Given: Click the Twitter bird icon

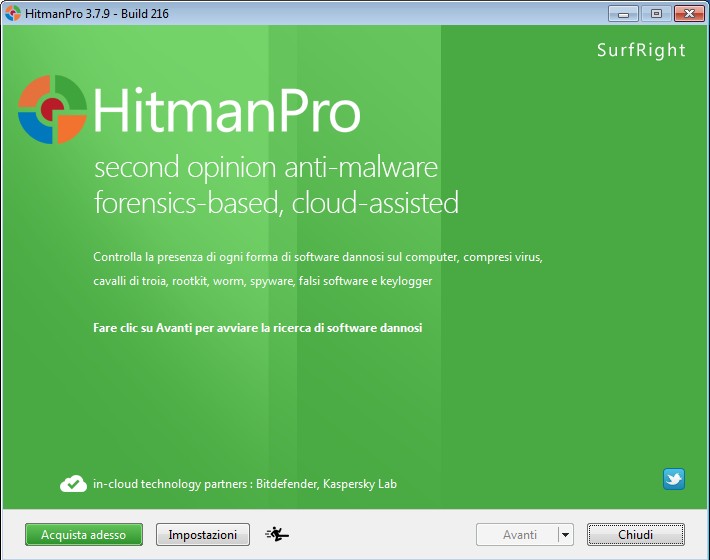Looking at the screenshot, I should point(674,479).
